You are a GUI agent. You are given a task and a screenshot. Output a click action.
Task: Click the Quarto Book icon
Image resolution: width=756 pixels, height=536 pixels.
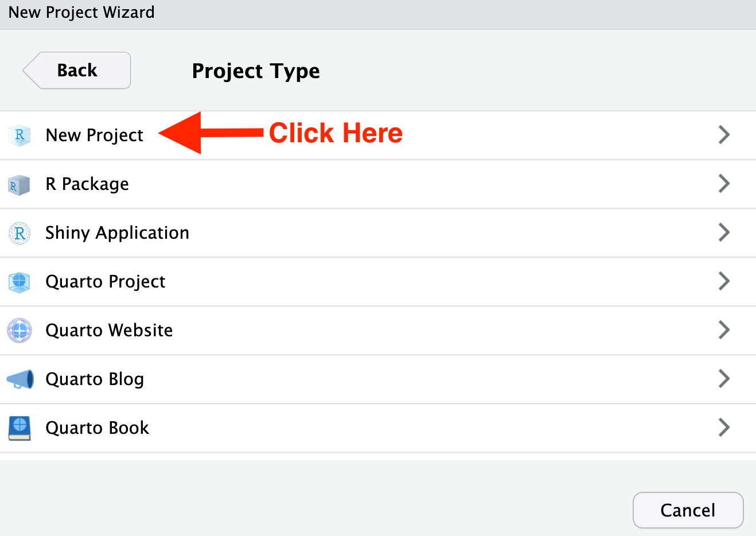coord(20,428)
